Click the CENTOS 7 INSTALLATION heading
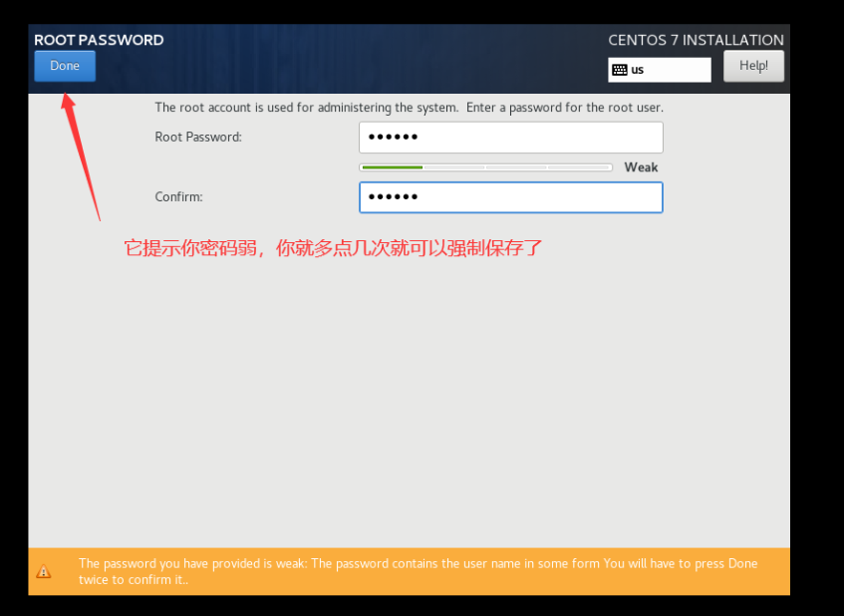Image resolution: width=844 pixels, height=616 pixels. 696,40
